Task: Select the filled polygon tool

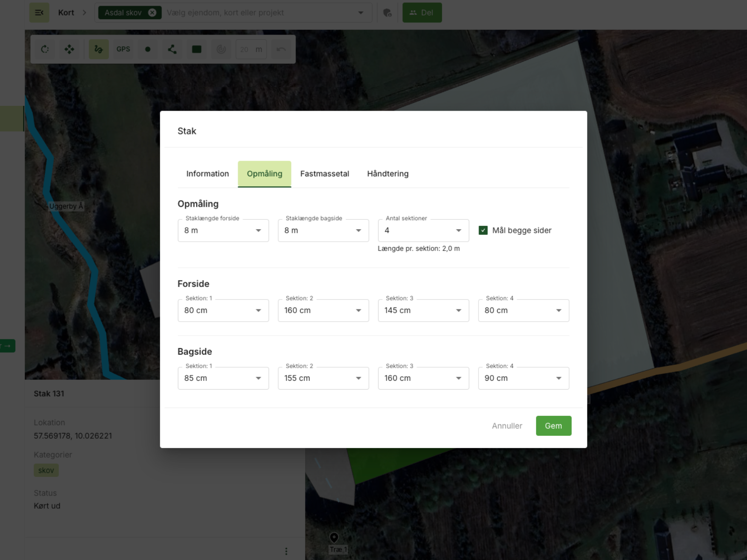Action: click(x=197, y=49)
